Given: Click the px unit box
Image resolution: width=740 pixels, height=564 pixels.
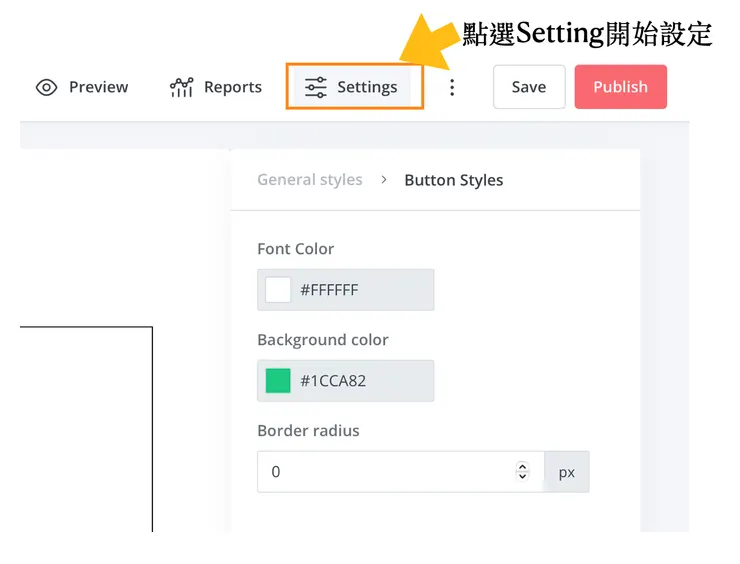Looking at the screenshot, I should [566, 472].
